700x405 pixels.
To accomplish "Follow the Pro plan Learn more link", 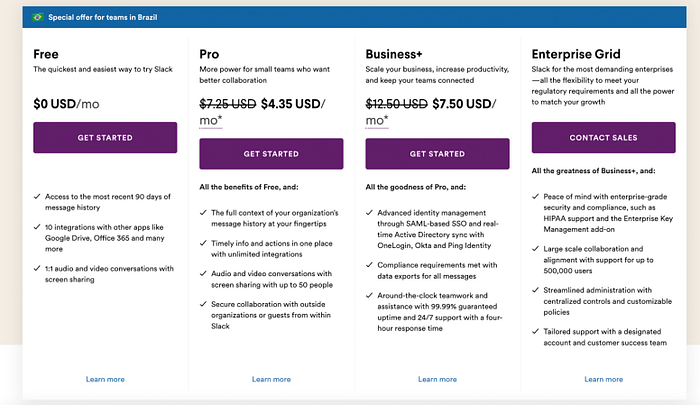I will click(271, 379).
